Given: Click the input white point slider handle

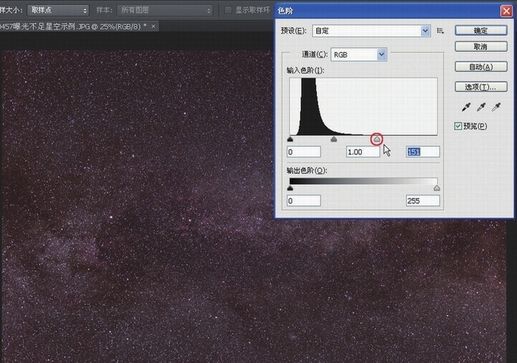Looking at the screenshot, I should coord(377,139).
